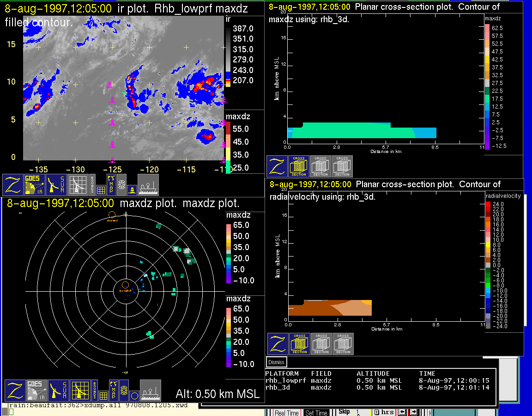532x416 pixels.
Task: Click the skip amount field showing 1
Action: click(x=362, y=412)
